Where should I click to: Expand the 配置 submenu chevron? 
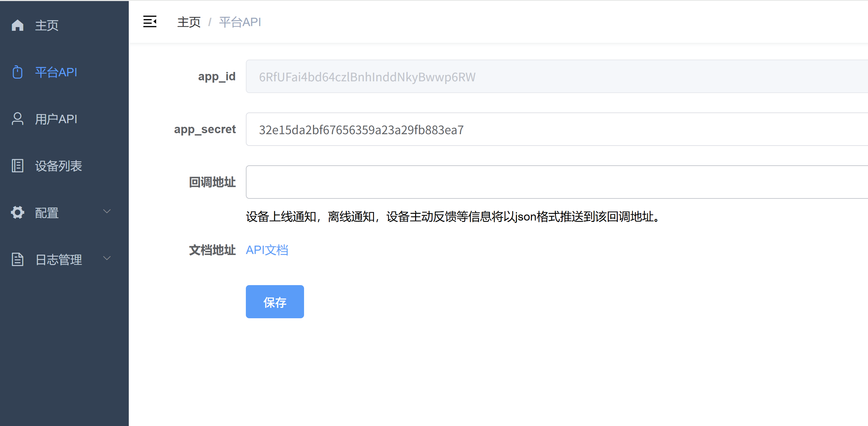point(107,211)
